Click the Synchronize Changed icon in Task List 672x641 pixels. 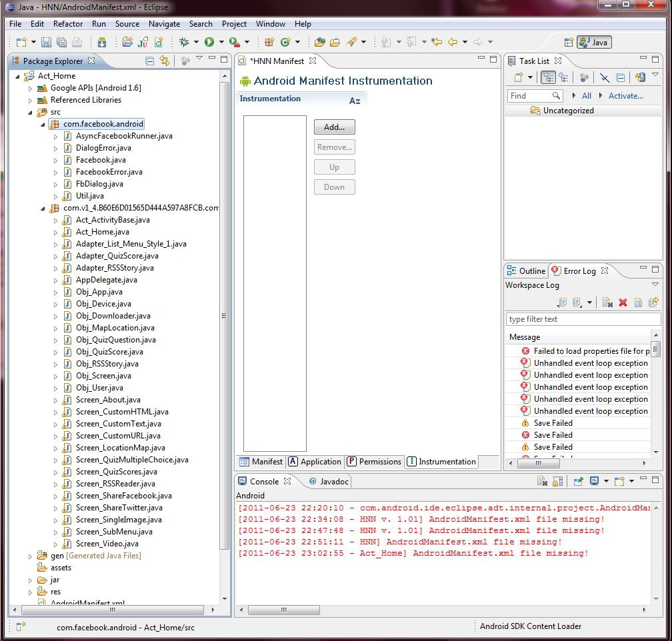click(641, 78)
